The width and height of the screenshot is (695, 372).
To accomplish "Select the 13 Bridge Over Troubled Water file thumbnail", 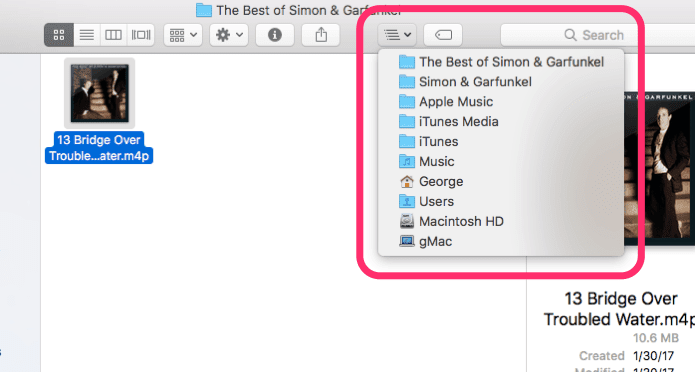I will (99, 93).
